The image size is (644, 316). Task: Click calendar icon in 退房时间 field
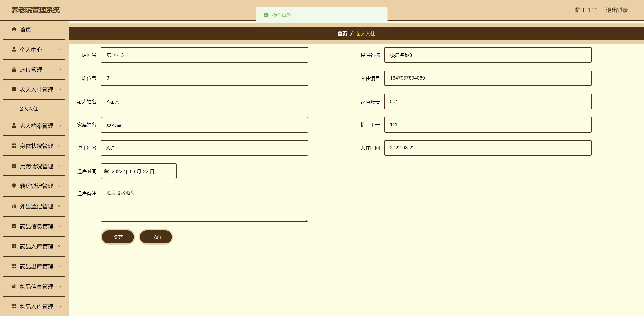click(x=107, y=171)
